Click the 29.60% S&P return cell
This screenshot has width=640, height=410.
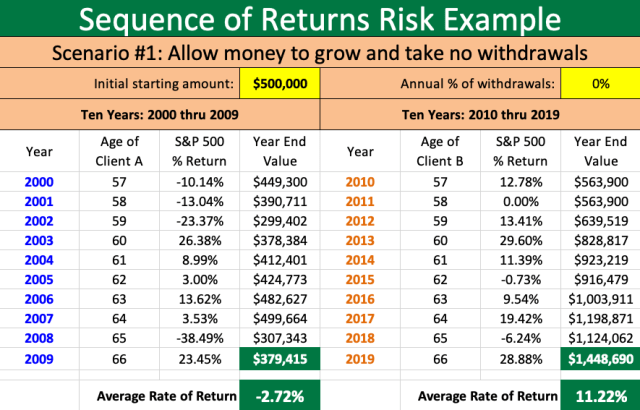(x=520, y=241)
